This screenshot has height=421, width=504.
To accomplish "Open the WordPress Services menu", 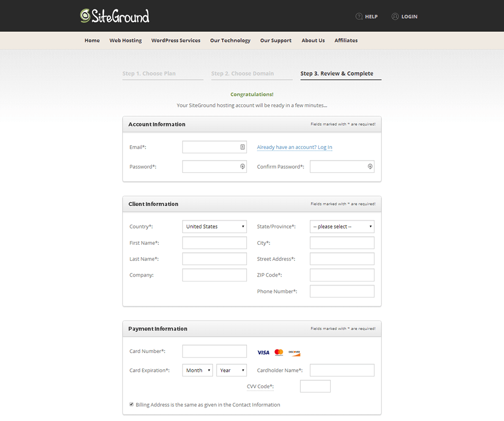I will coord(176,40).
